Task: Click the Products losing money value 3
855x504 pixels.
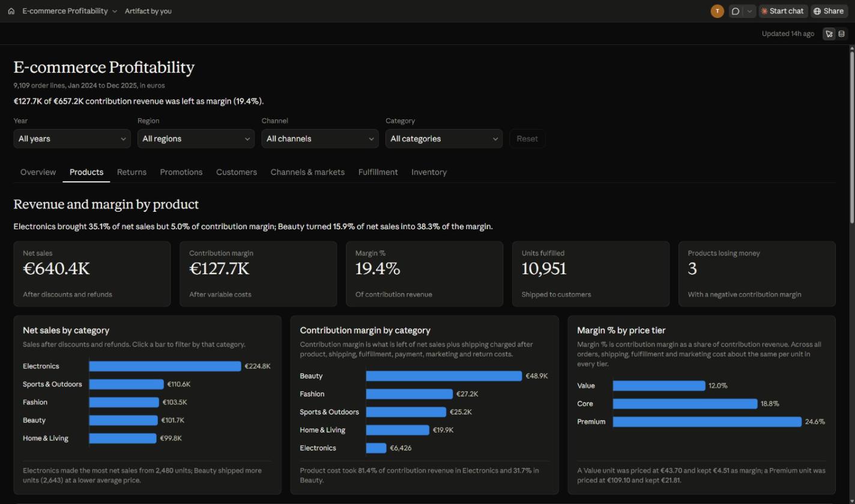Action: (x=692, y=269)
